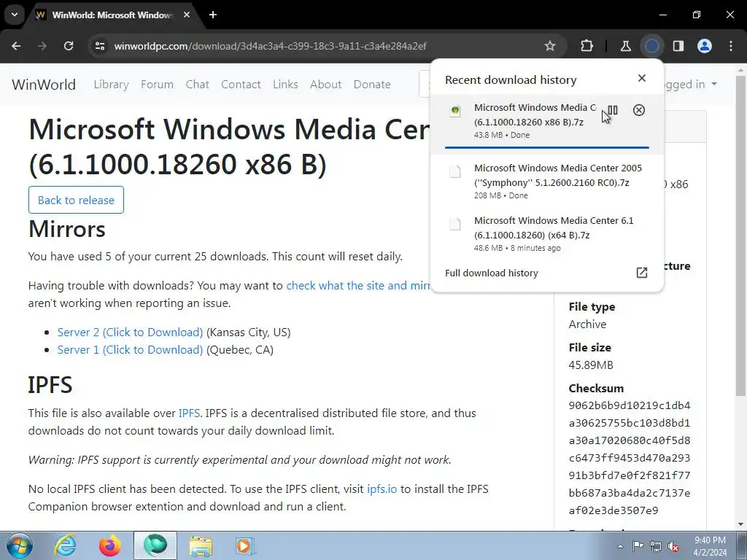Image resolution: width=747 pixels, height=560 pixels.
Task: Open the Chrome profile avatar
Action: [705, 46]
